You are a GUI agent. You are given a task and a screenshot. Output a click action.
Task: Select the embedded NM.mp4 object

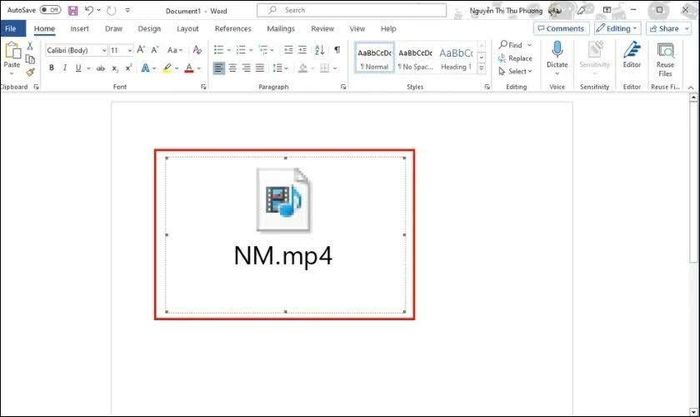tap(285, 235)
